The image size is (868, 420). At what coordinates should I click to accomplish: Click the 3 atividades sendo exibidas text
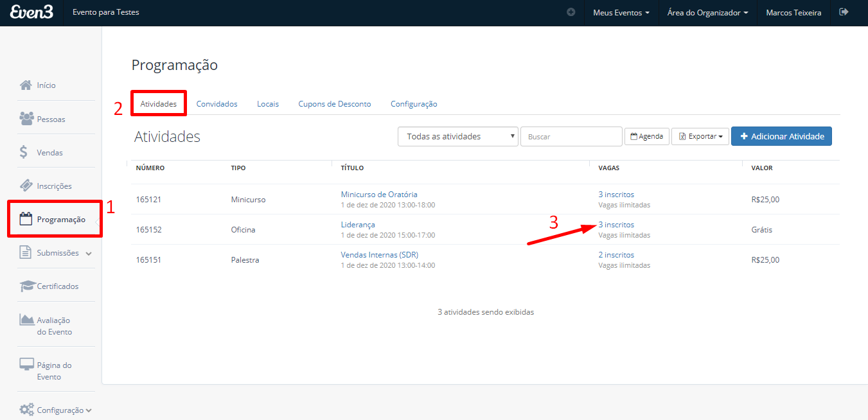[x=486, y=312]
